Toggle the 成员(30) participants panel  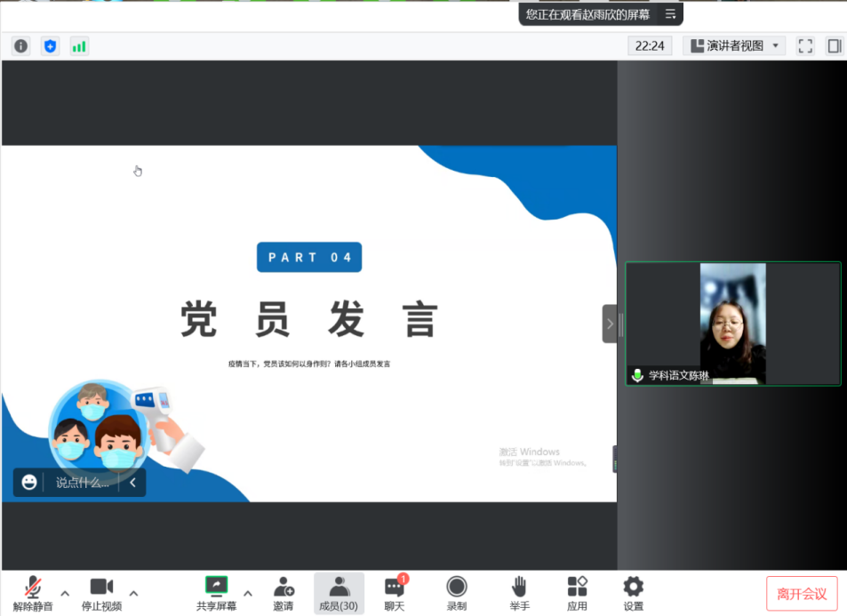click(339, 593)
